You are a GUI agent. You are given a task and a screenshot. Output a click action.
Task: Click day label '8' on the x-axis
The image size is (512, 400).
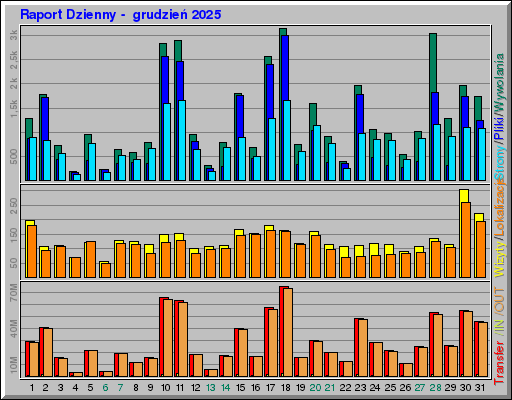pyautogui.click(x=136, y=388)
